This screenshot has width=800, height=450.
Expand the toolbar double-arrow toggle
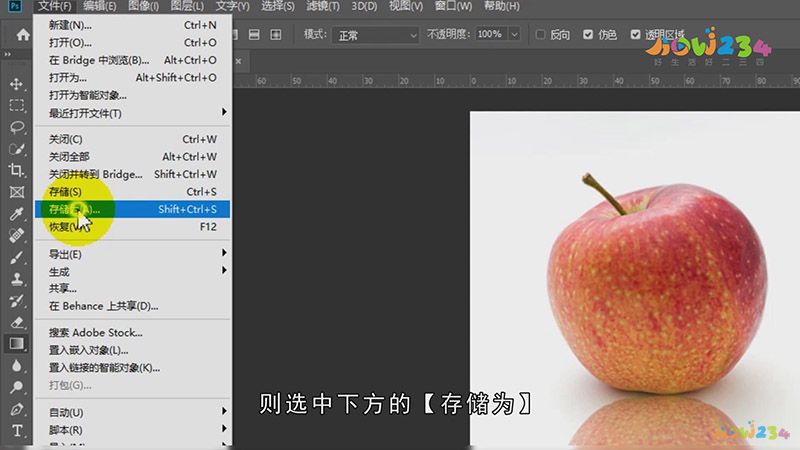pyautogui.click(x=7, y=54)
